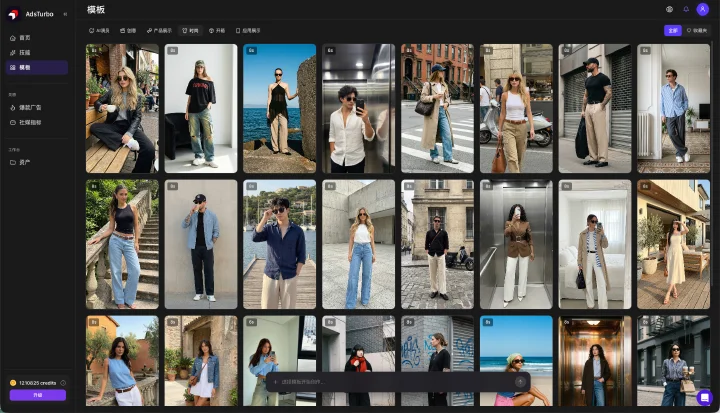The image size is (720, 413).
Task: Open template of woman in trench coat on crosswalk
Action: [438, 108]
